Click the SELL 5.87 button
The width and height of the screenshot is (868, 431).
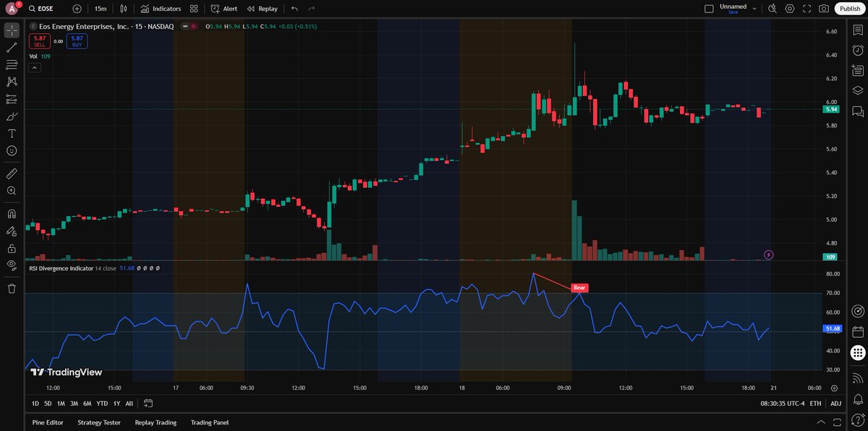[39, 41]
